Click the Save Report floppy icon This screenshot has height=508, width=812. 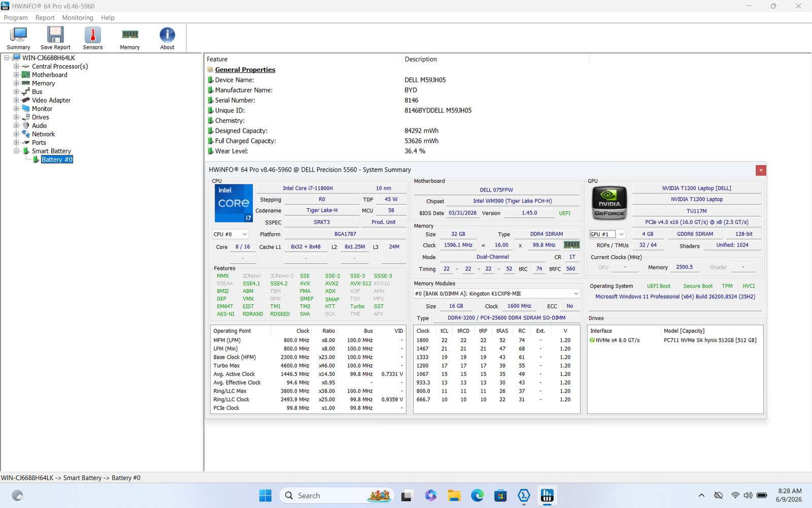(55, 38)
